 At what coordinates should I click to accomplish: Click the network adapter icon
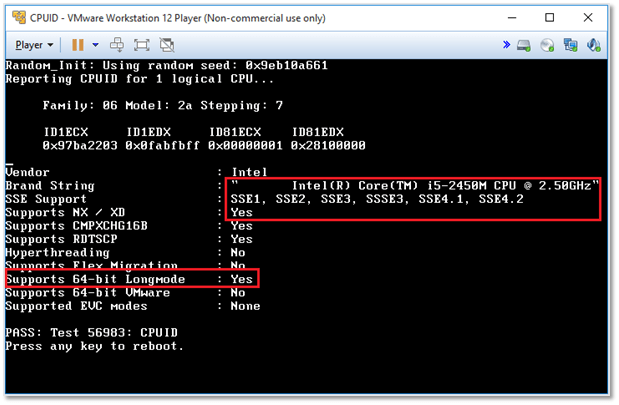[570, 45]
